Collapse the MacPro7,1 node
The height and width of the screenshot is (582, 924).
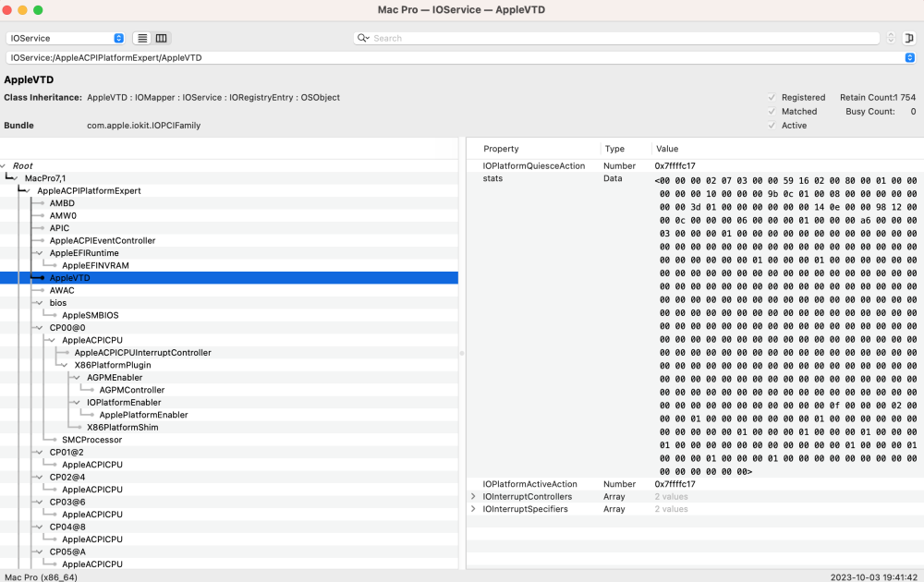click(16, 178)
